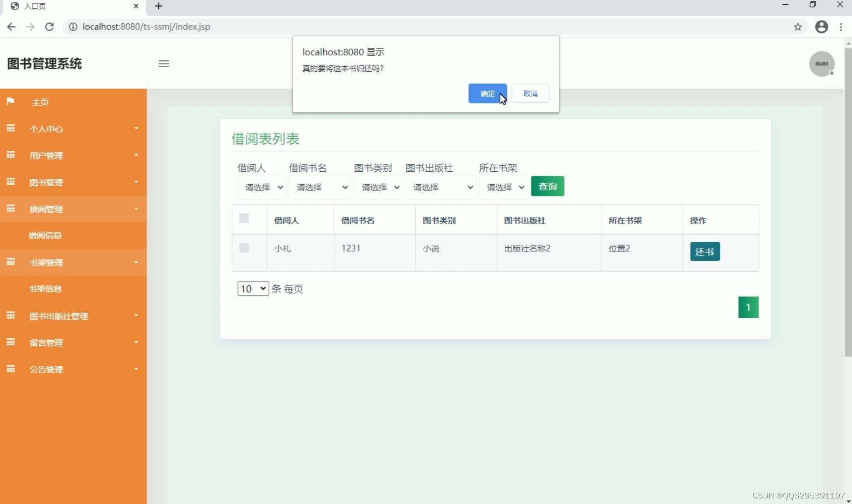Click the browser forward arrow
852x504 pixels.
point(30,27)
